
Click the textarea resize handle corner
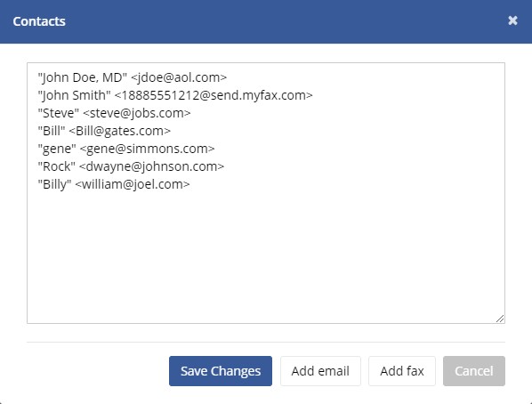[500, 319]
